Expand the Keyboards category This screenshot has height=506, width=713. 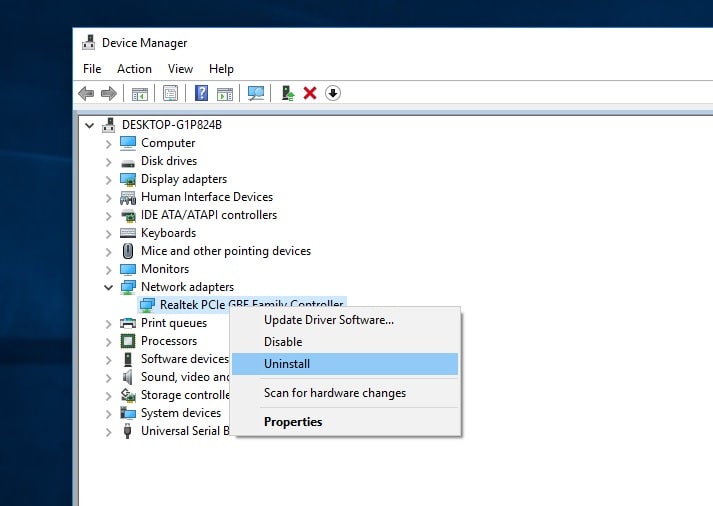tap(108, 234)
